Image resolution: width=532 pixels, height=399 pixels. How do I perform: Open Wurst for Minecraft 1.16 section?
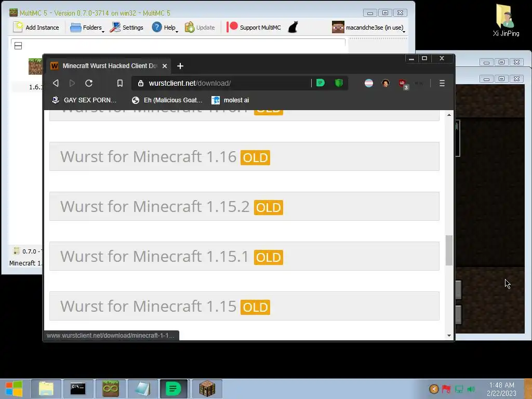[x=244, y=156]
